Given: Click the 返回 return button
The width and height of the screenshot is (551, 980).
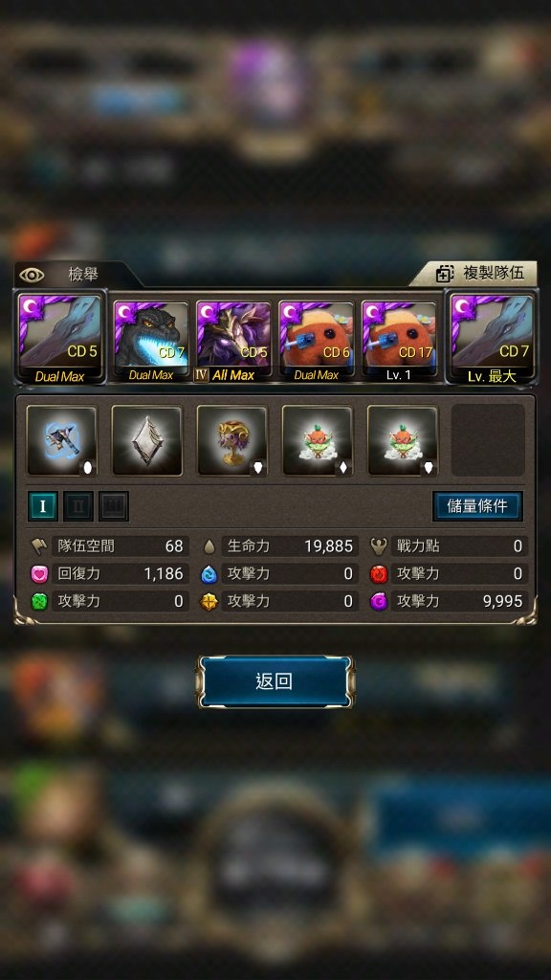Looking at the screenshot, I should tap(275, 681).
